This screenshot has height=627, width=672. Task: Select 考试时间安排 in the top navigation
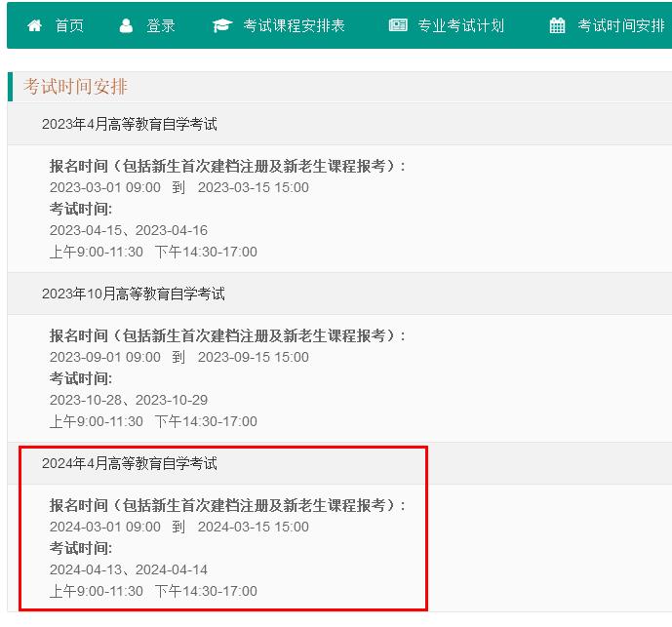(621, 25)
